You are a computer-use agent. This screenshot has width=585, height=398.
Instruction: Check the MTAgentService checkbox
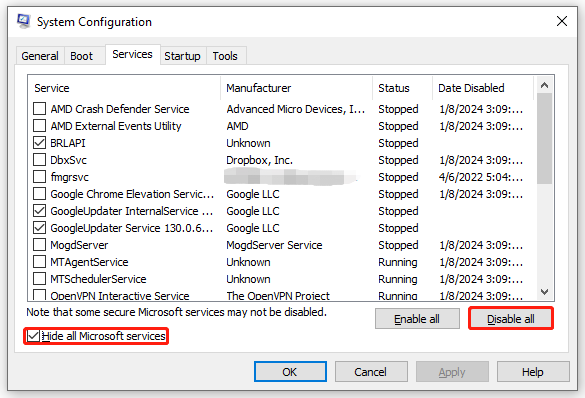pyautogui.click(x=40, y=262)
